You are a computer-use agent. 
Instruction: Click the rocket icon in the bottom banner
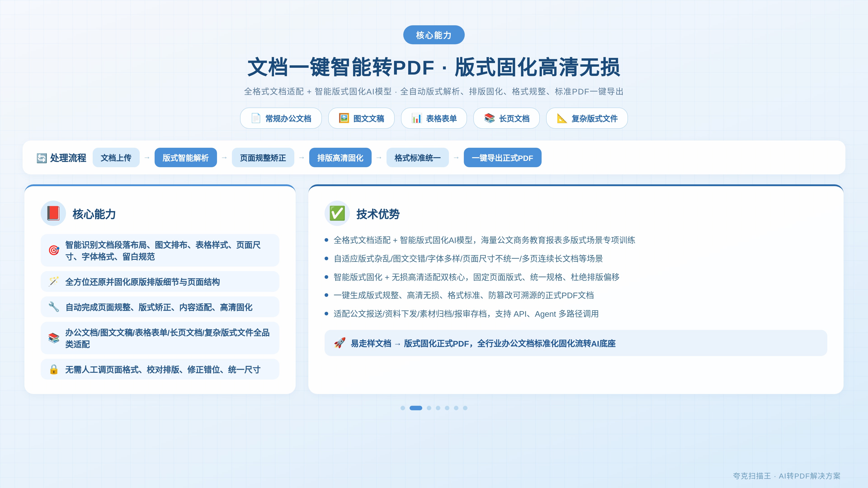coord(340,343)
